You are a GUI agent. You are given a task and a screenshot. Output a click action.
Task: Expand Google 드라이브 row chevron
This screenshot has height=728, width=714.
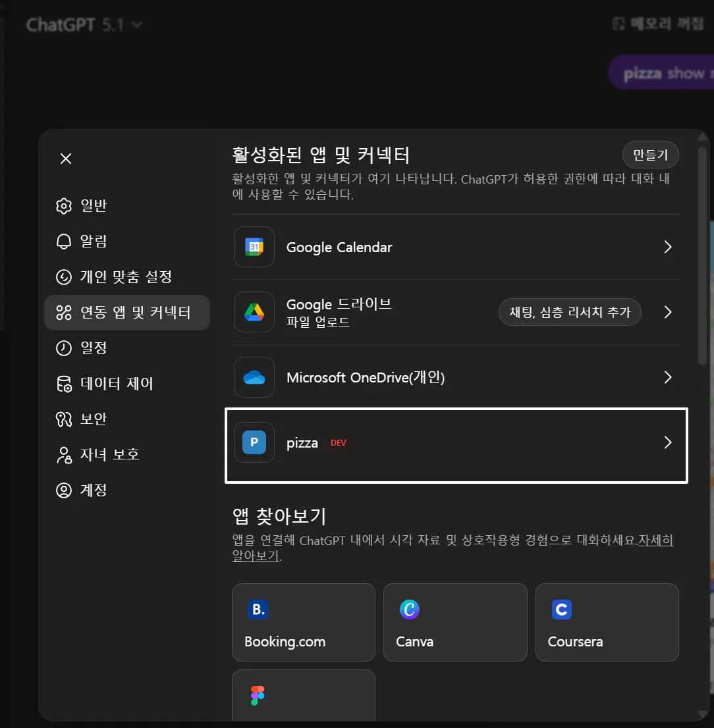pyautogui.click(x=668, y=312)
